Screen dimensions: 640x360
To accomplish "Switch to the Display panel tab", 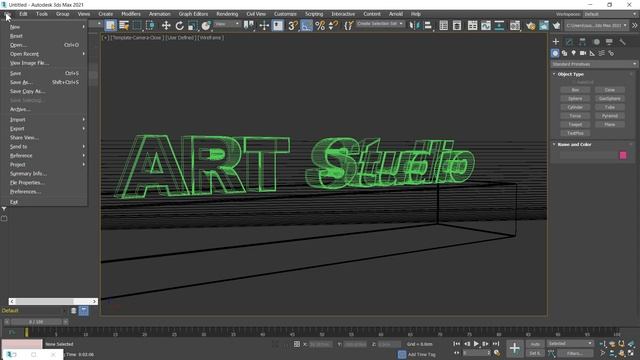I will tap(609, 42).
